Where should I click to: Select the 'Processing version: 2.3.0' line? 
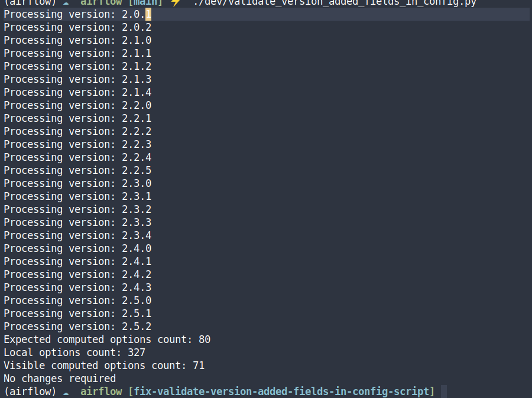coord(77,183)
